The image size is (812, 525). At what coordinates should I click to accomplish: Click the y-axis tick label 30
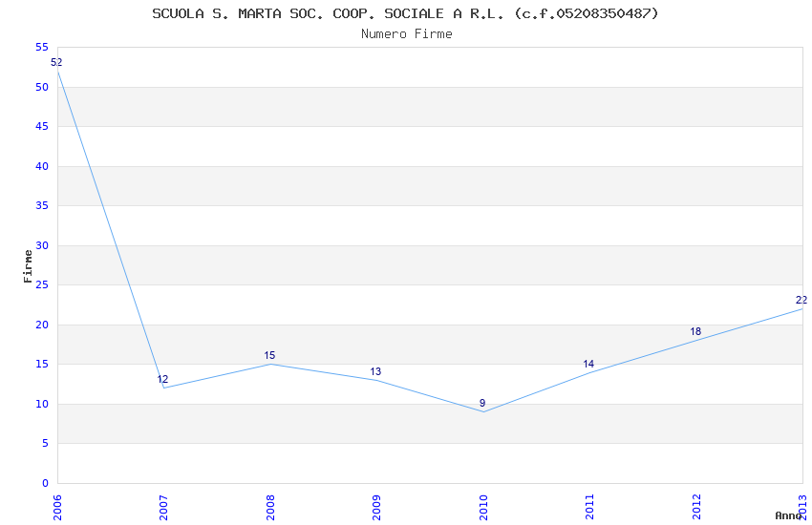pyautogui.click(x=42, y=245)
